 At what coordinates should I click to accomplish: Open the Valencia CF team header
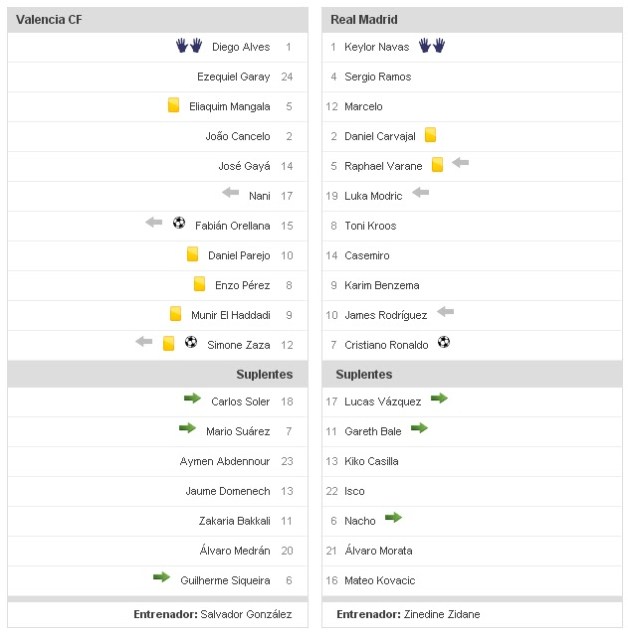tap(49, 20)
